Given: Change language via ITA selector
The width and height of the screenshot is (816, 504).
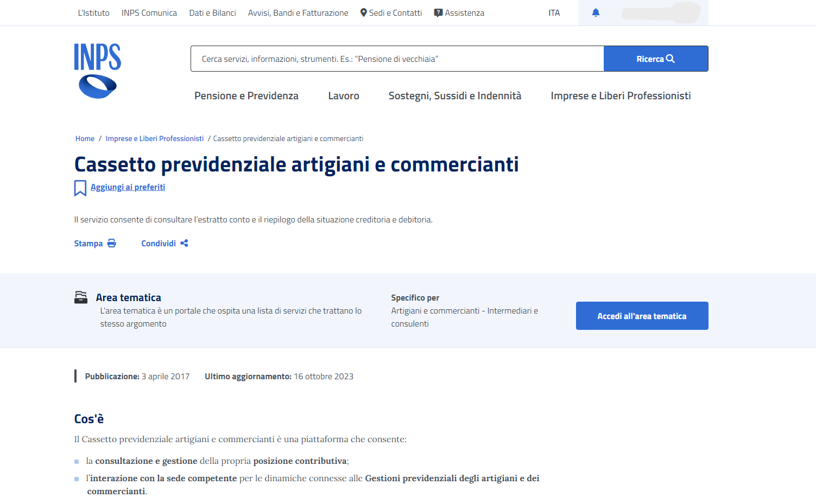Looking at the screenshot, I should [554, 12].
